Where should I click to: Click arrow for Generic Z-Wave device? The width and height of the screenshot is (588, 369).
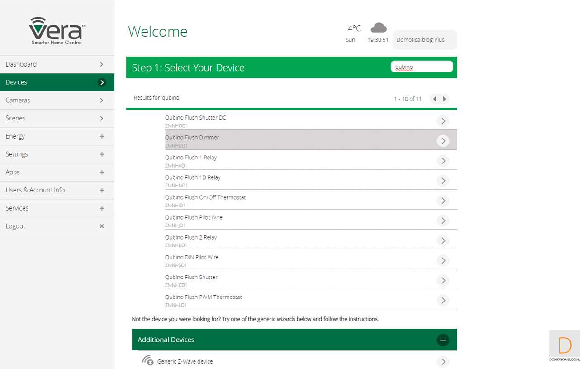[x=443, y=361]
